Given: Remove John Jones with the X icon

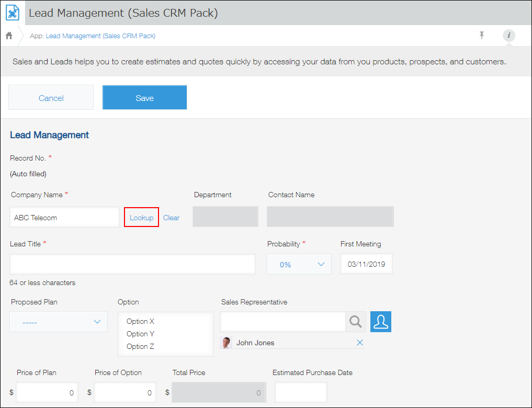Looking at the screenshot, I should [x=360, y=343].
